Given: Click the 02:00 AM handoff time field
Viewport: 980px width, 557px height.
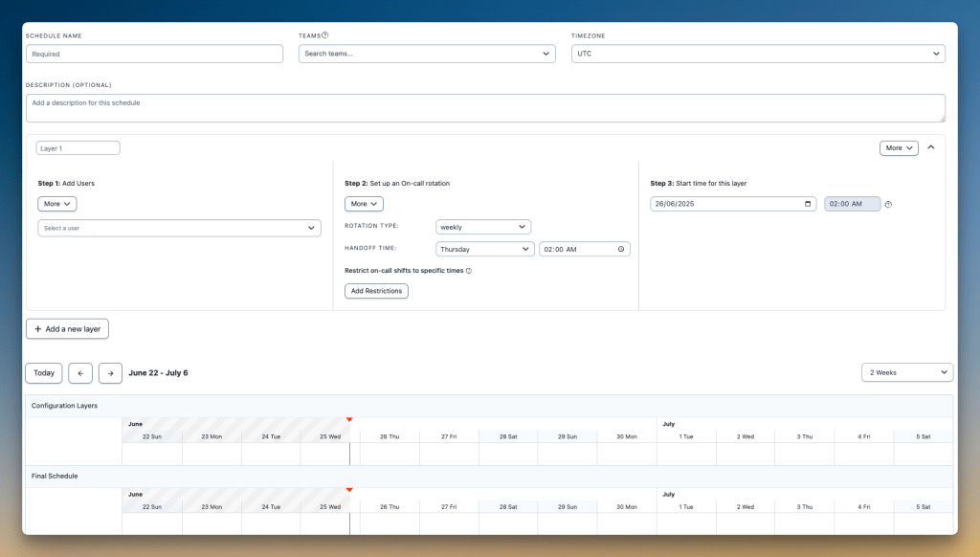Looking at the screenshot, I should 571,248.
